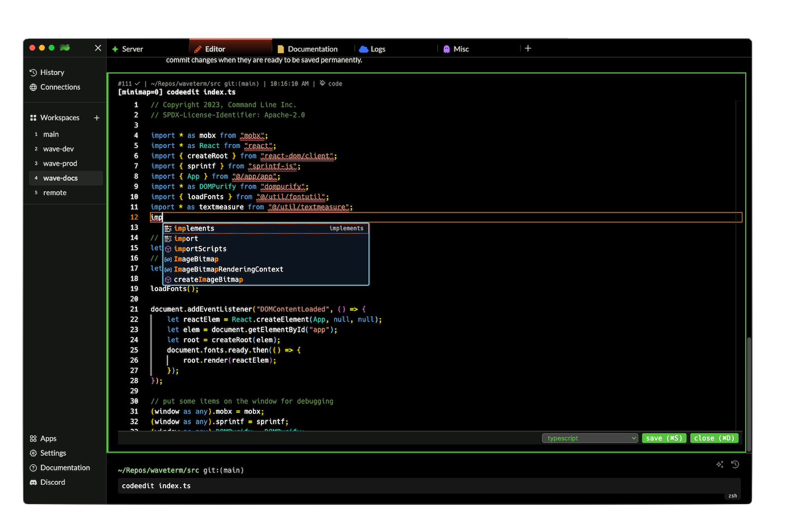792x532 pixels.
Task: Open the typescript language dropdown
Action: [x=589, y=438]
